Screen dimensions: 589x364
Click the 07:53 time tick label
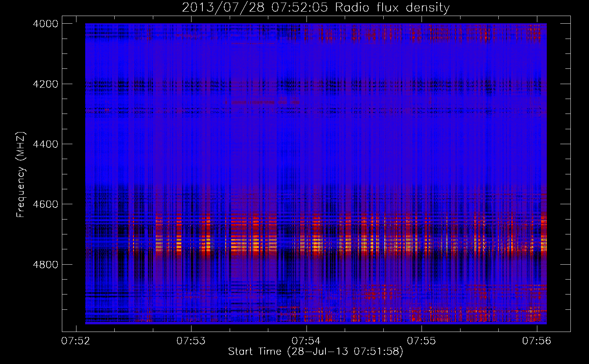coord(191,341)
